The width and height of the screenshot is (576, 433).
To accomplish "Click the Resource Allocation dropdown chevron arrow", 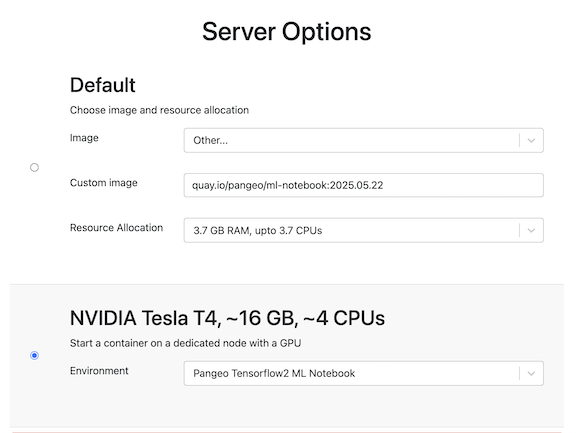I will click(531, 230).
